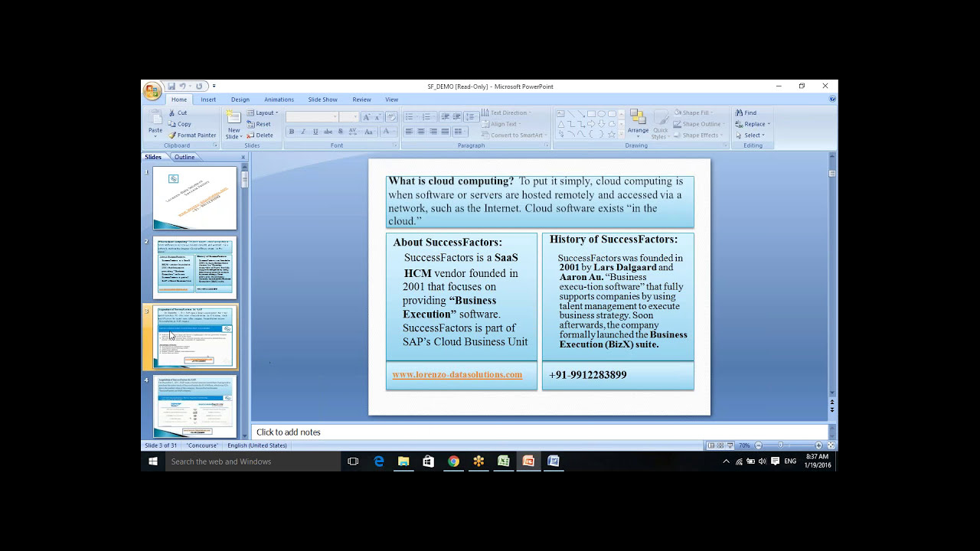
Task: Open the Font name combo box
Action: (312, 116)
